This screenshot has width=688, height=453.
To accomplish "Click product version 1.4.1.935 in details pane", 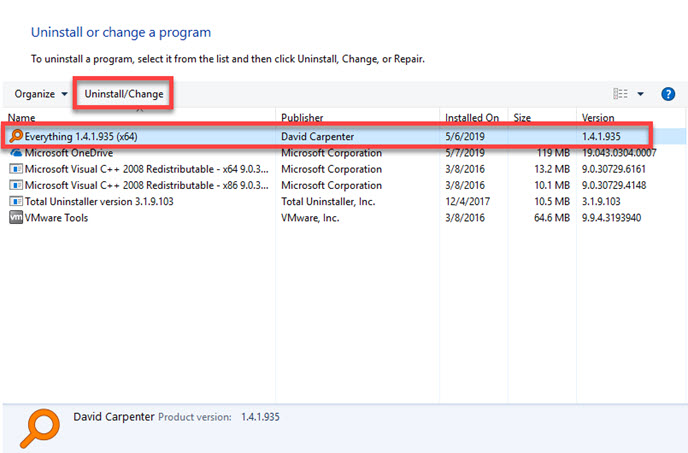I will click(x=260, y=417).
